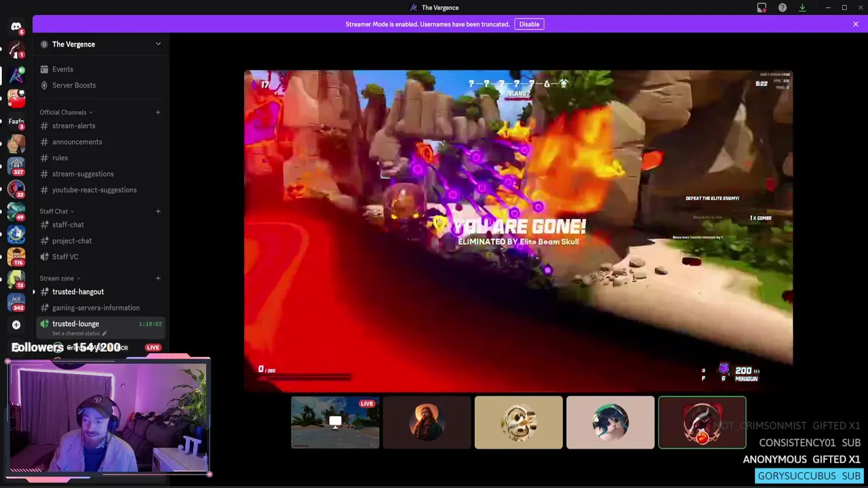Image resolution: width=868 pixels, height=488 pixels.
Task: Add a channel to Stream zone
Action: point(158,279)
